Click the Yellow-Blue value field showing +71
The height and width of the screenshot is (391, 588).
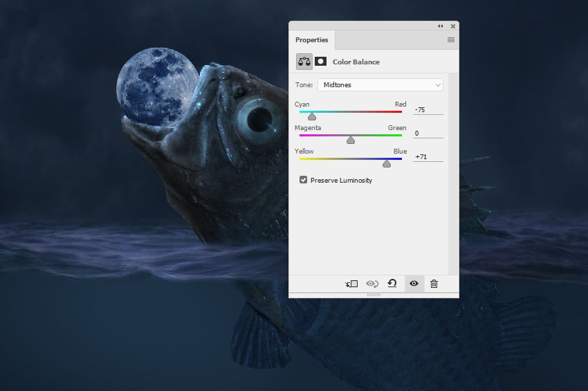(x=428, y=157)
